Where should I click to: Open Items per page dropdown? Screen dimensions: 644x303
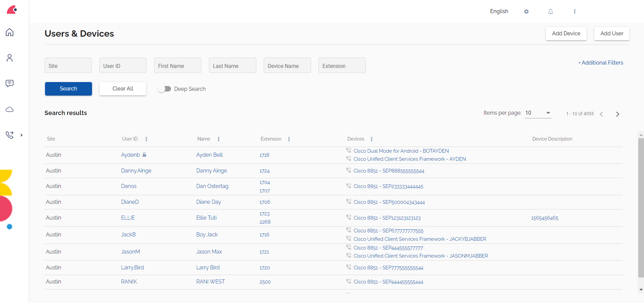coord(538,113)
